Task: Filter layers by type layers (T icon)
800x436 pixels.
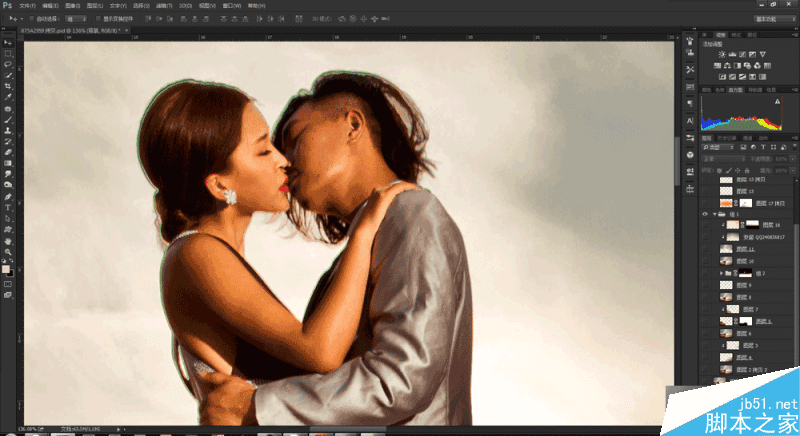Action: point(763,147)
